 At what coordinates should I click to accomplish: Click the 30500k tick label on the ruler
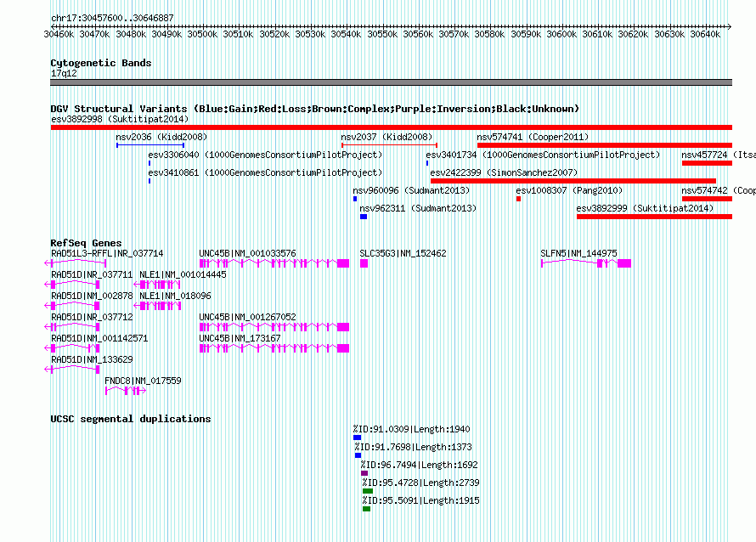202,34
